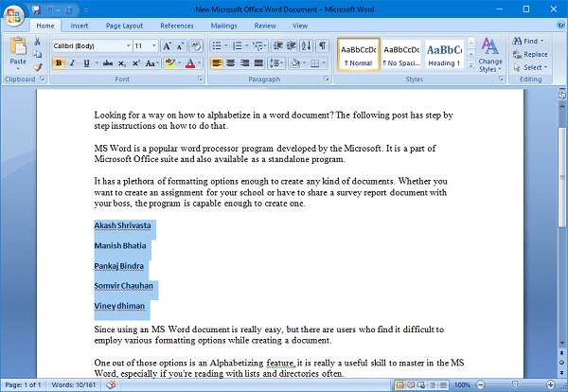Click the Paste clipboard icon

[18, 46]
